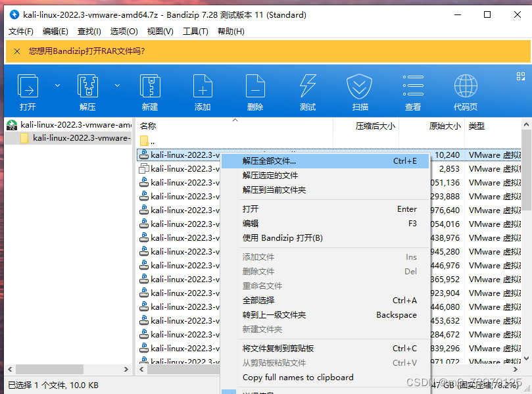Screen dimensions: 532x394
Task: Click the View (查看) list icon
Action: pos(413,86)
